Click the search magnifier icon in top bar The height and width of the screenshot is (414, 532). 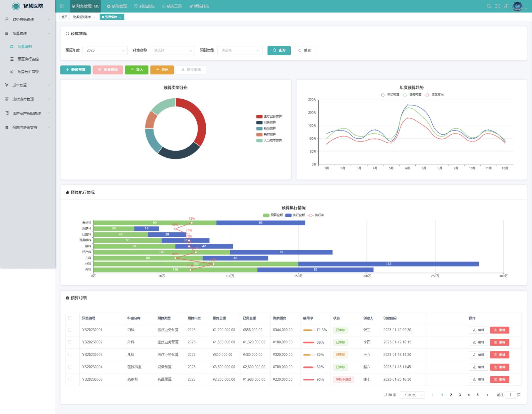coord(489,6)
